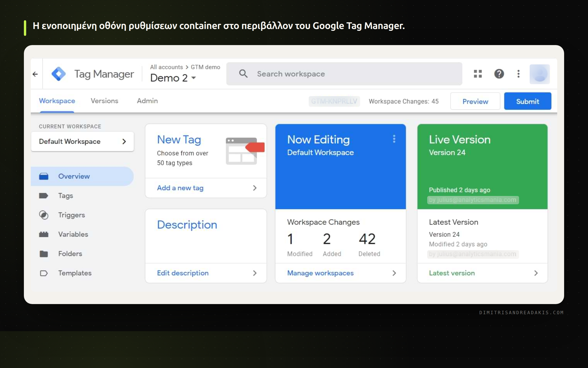Image resolution: width=588 pixels, height=368 pixels.
Task: Select Overview in the sidebar
Action: [82, 176]
